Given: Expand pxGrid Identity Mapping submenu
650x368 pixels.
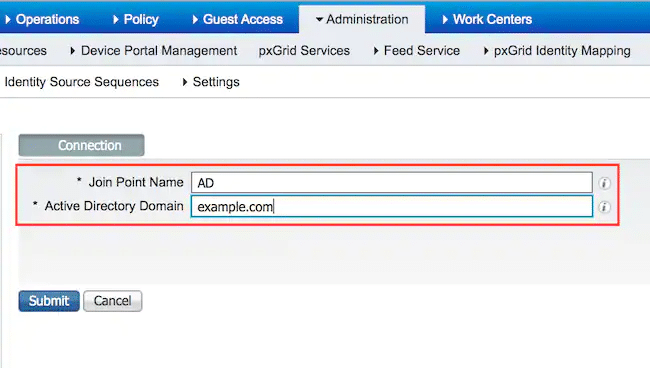Looking at the screenshot, I should 557,51.
